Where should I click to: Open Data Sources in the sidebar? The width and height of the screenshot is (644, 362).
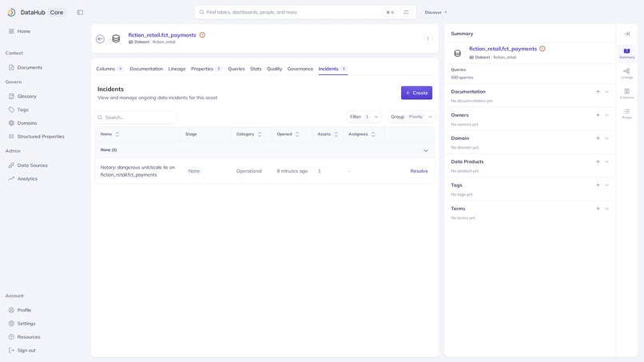click(x=28, y=165)
